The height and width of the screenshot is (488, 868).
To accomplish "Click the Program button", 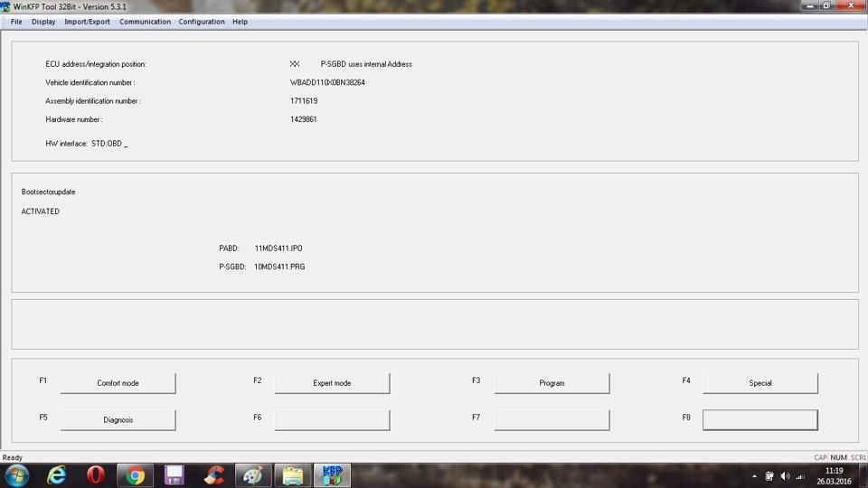I will (552, 383).
